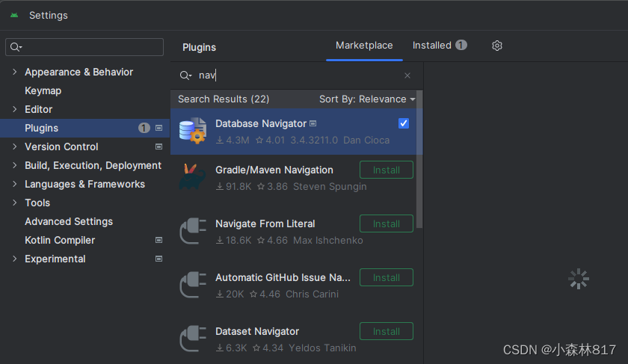Click the plugin search magnifier icon
The width and height of the screenshot is (628, 364).
click(x=185, y=75)
